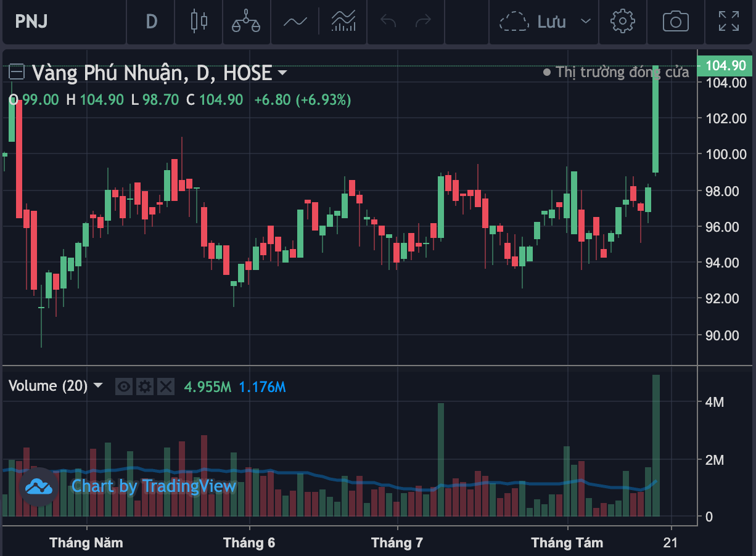This screenshot has height=556, width=756.
Task: Open the Indicators line icon
Action: click(295, 22)
